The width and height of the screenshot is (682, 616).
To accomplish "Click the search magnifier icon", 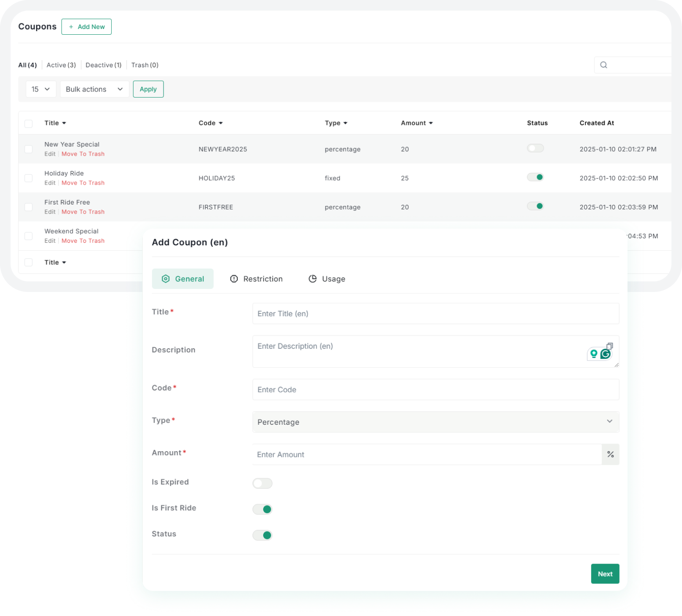I will (x=603, y=65).
